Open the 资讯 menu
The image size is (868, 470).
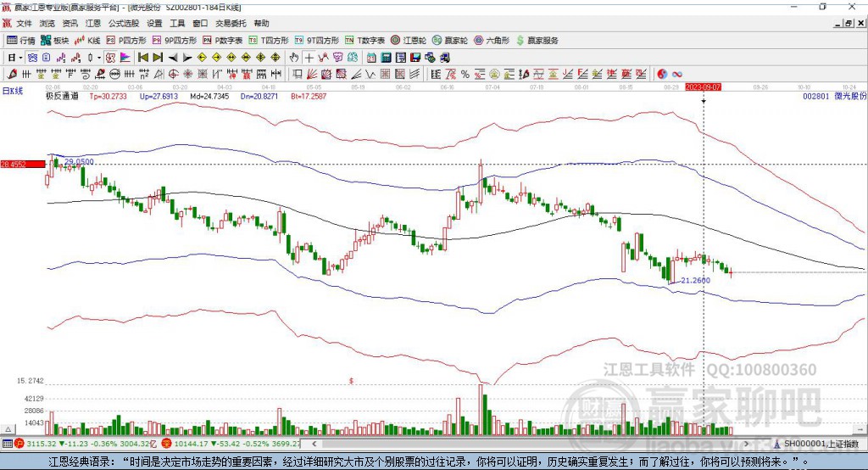tap(70, 23)
